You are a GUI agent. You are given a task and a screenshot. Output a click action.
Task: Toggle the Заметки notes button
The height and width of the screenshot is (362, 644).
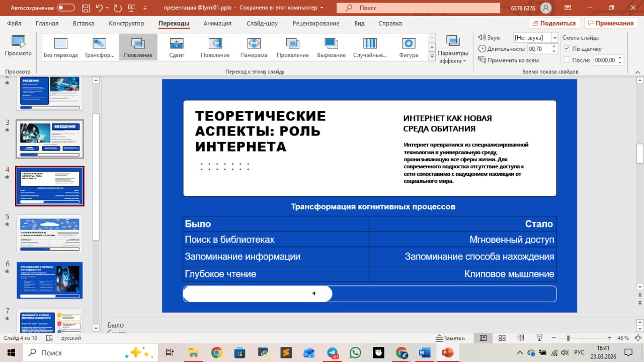[450, 338]
